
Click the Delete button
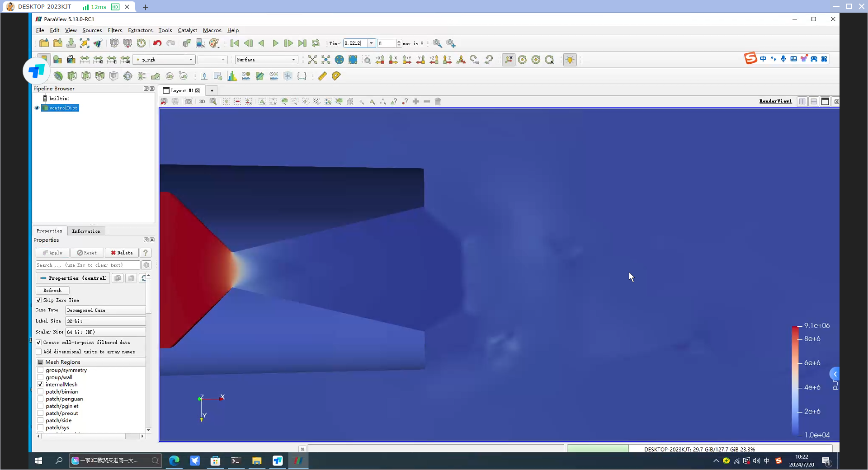click(x=122, y=253)
